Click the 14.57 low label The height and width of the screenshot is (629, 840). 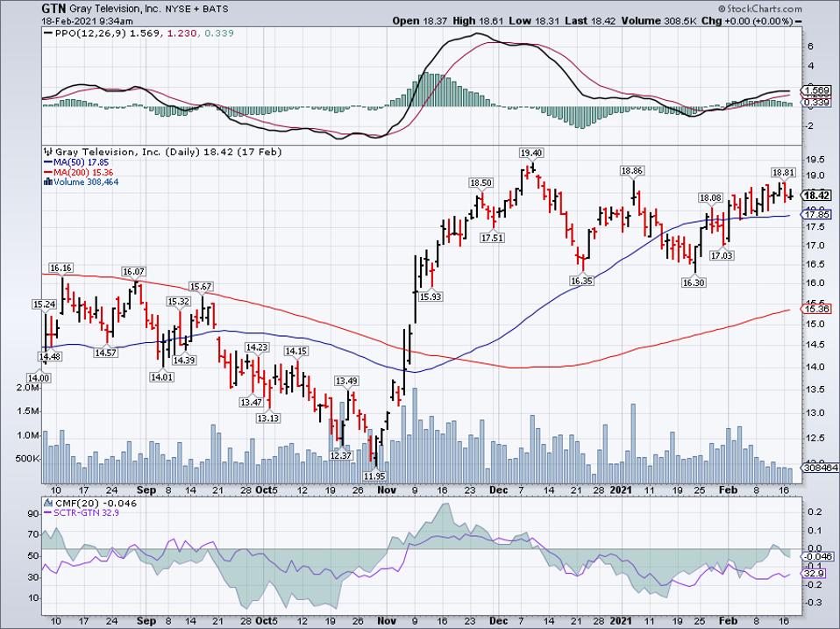(105, 353)
